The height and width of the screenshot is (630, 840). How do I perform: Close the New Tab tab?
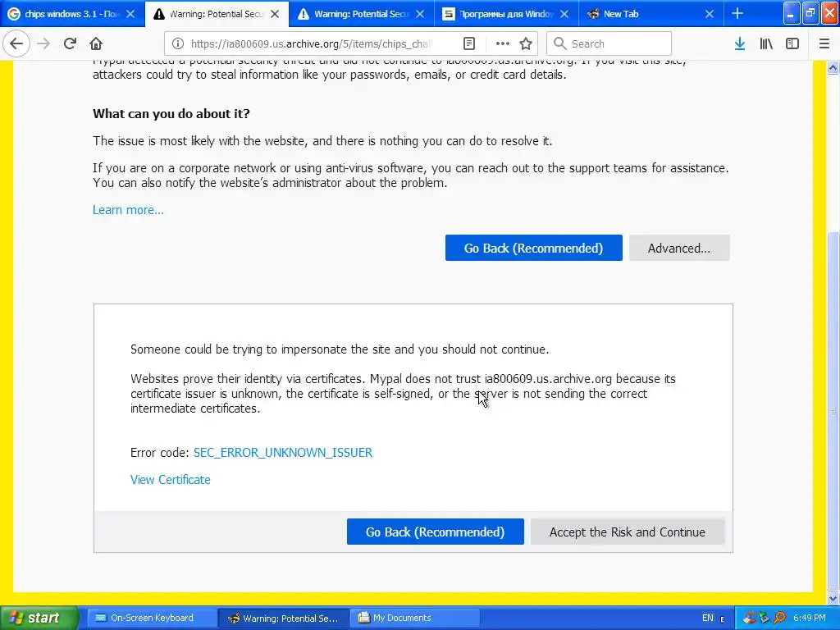710,14
